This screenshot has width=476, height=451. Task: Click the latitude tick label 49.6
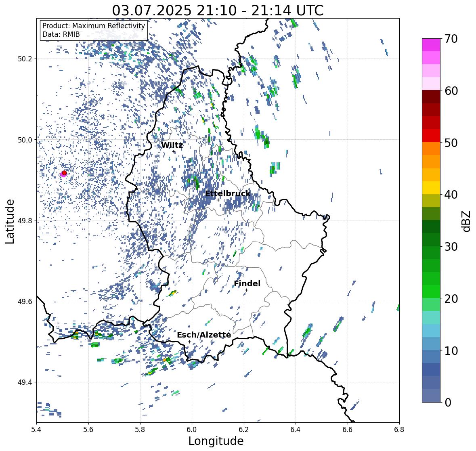click(x=25, y=301)
